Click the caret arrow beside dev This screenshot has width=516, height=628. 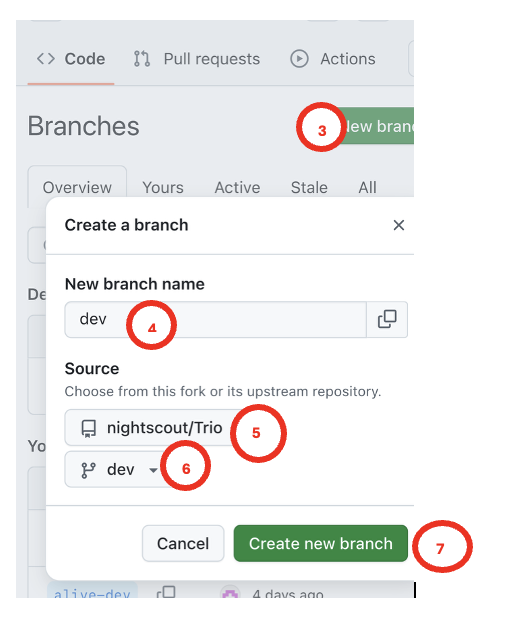click(153, 470)
